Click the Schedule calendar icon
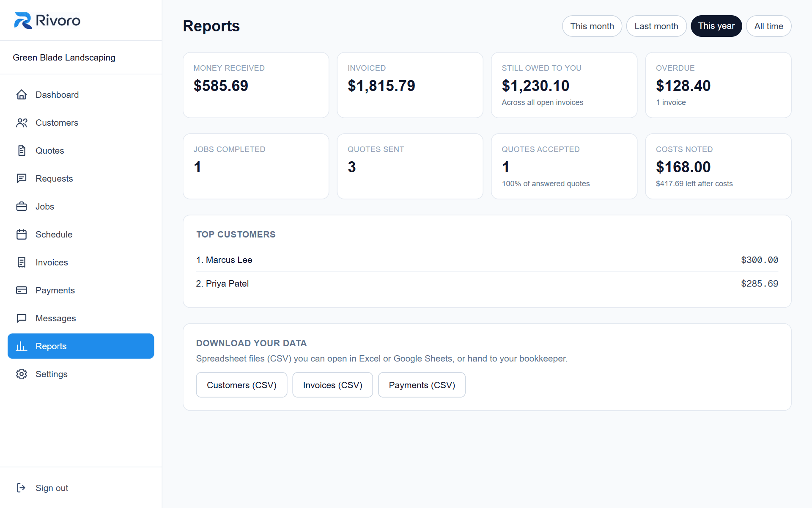 point(22,235)
